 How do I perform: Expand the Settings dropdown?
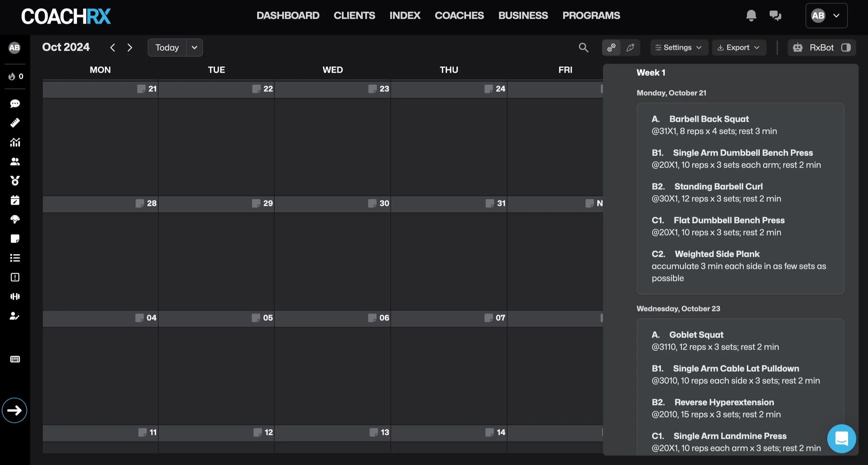pos(678,48)
